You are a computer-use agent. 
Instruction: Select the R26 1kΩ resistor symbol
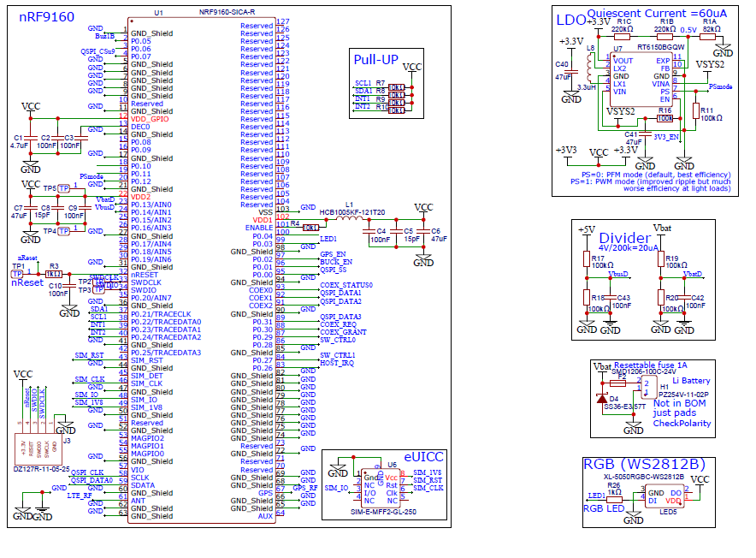pyautogui.click(x=614, y=500)
